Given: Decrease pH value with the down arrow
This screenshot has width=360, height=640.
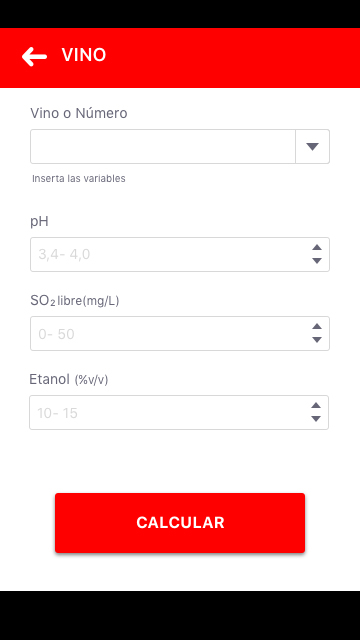Looking at the screenshot, I should click(317, 261).
